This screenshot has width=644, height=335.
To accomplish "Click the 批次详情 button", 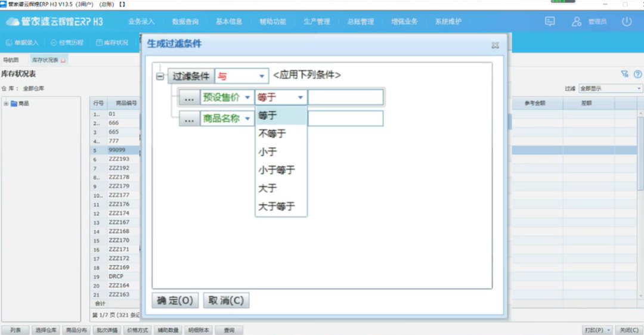I will (x=107, y=330).
